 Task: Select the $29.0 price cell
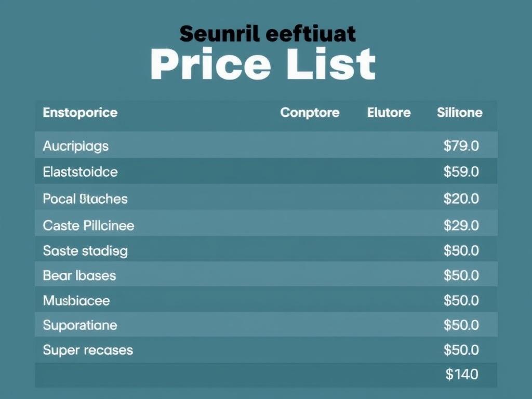point(461,225)
